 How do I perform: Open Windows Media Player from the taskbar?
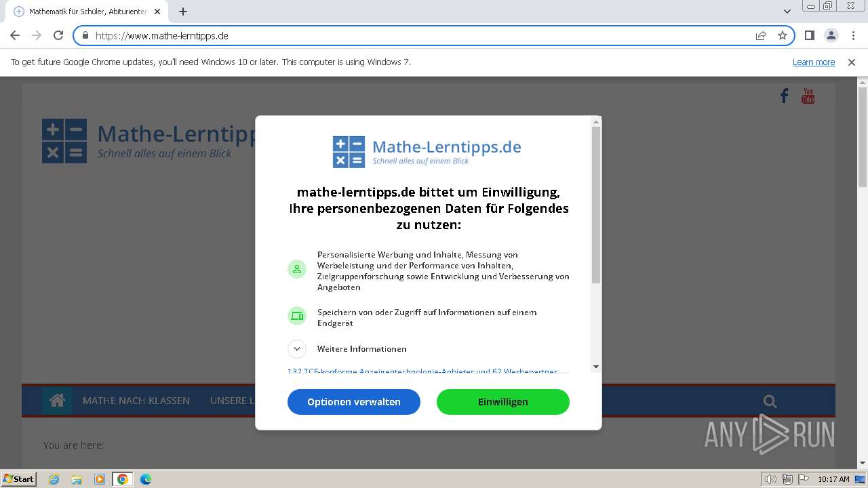click(x=100, y=479)
